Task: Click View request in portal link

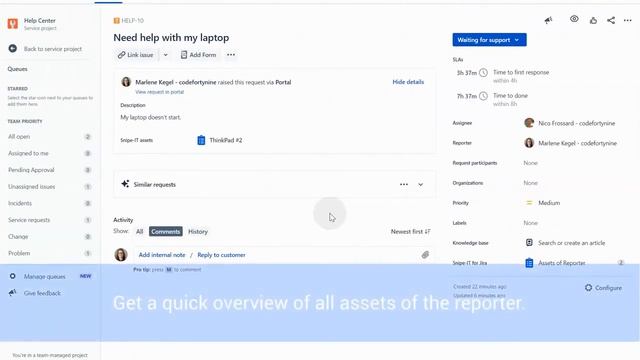Action: pyautogui.click(x=160, y=92)
